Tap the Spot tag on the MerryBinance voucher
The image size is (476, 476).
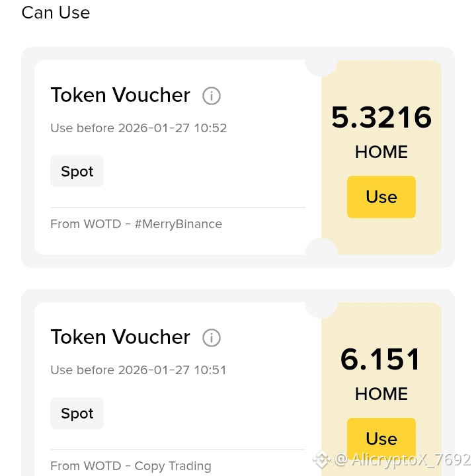click(77, 171)
